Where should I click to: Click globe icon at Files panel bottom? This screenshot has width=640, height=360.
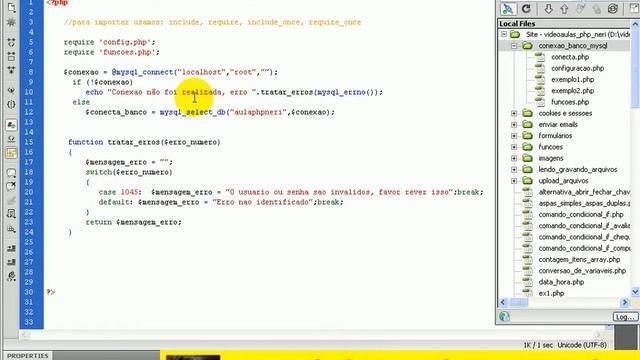(504, 316)
